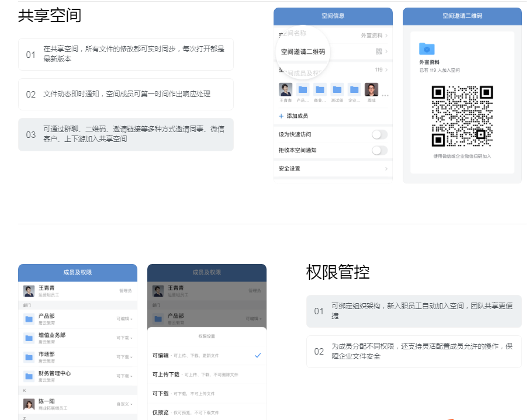This screenshot has width=529, height=420.
Task: Open 可下载 dropdown for 增值业务部
Action: (125, 338)
